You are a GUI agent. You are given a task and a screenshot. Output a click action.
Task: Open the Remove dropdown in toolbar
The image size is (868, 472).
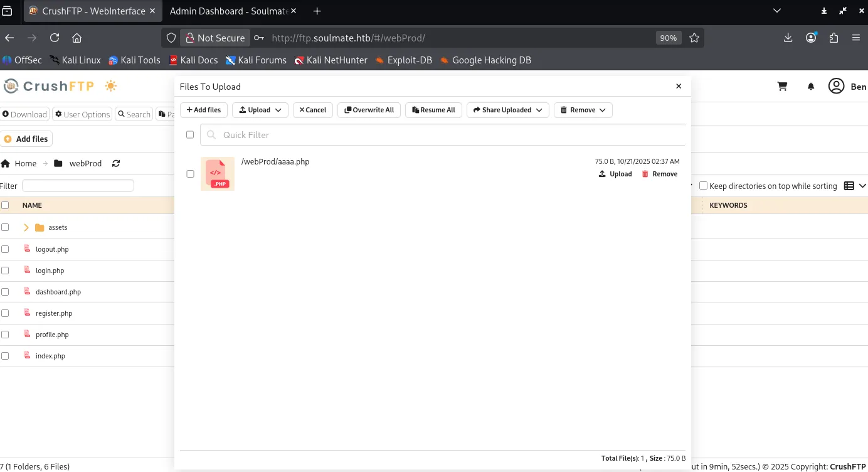tap(583, 110)
